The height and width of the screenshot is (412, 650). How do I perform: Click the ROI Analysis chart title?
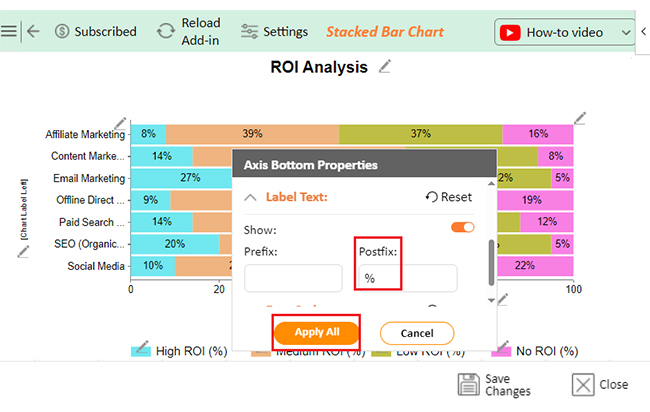click(x=319, y=67)
